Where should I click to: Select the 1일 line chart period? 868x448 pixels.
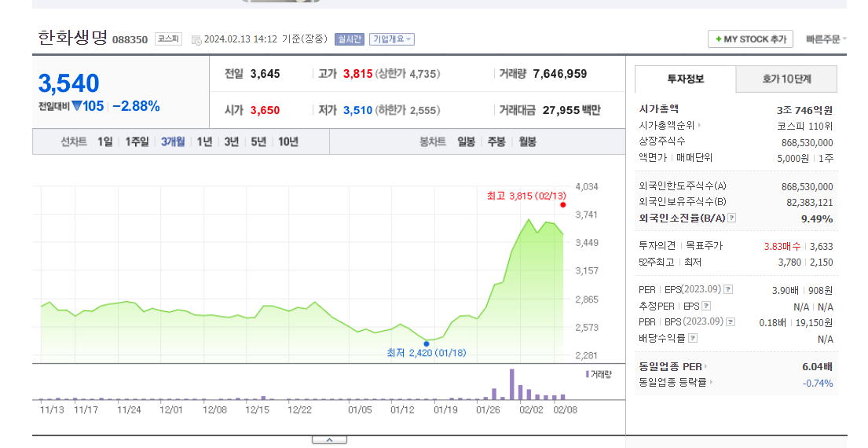pos(105,142)
